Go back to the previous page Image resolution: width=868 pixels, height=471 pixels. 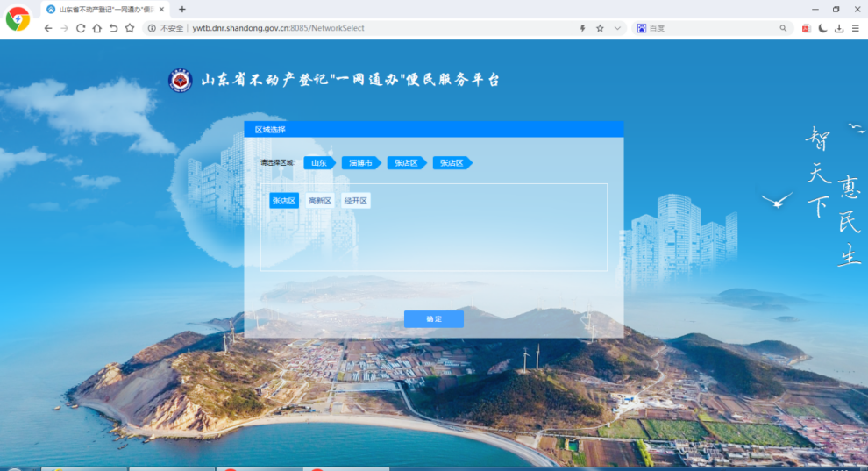coord(48,28)
